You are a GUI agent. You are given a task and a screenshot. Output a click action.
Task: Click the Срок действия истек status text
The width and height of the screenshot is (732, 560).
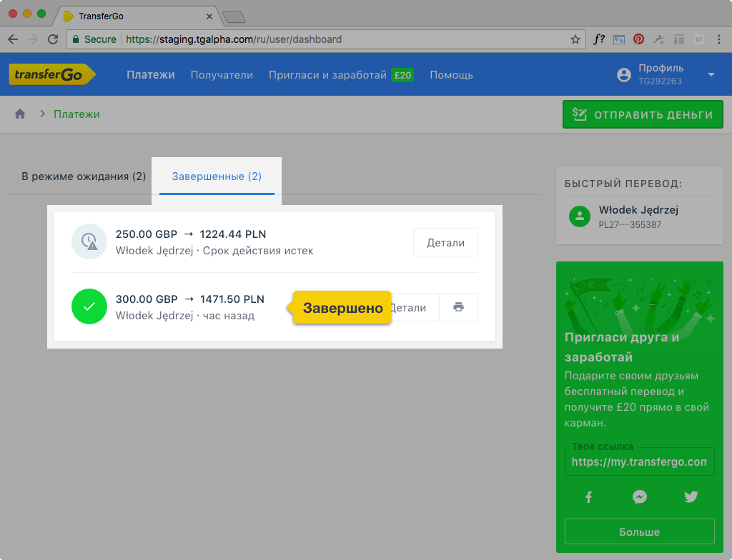pyautogui.click(x=258, y=251)
